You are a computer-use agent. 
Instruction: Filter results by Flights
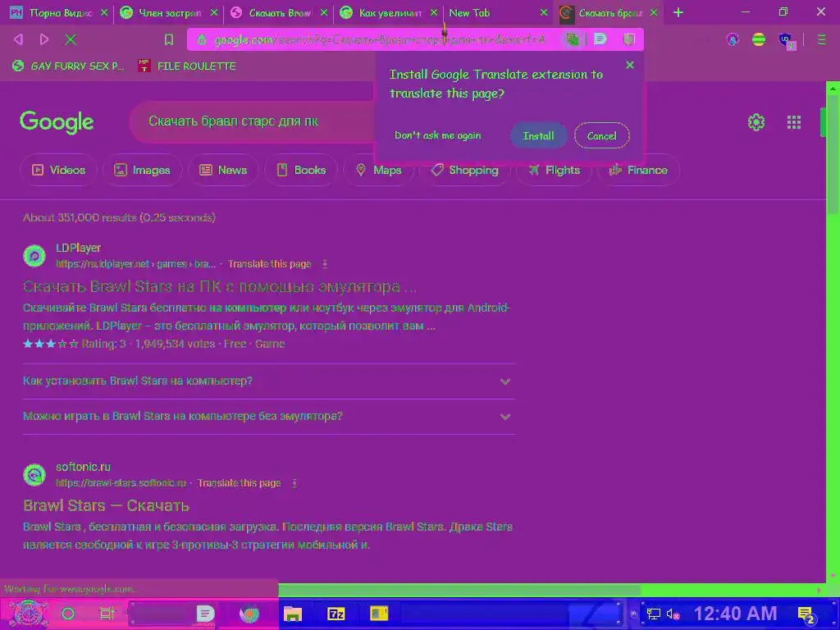[554, 171]
